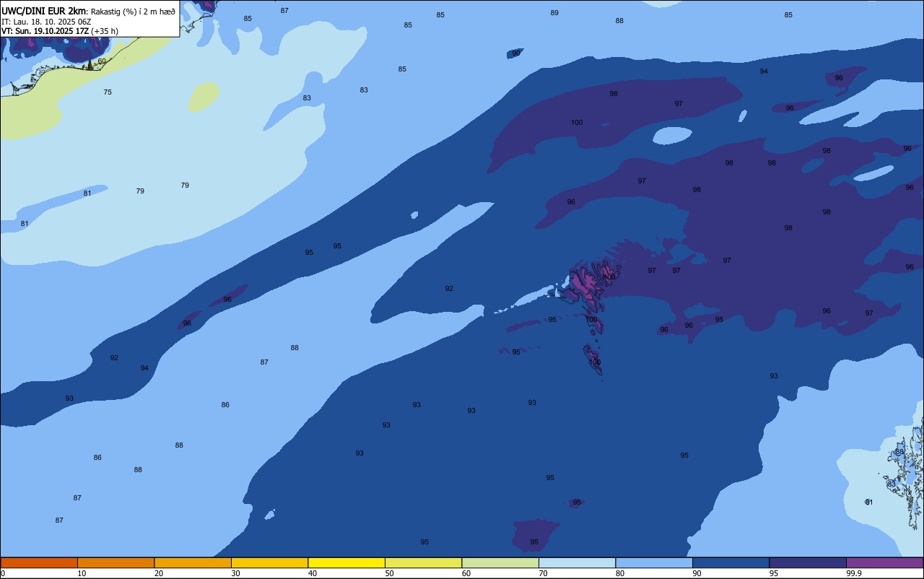Viewport: 924px width, 579px height.
Task: Click the '(+35 h)' forecast offset text
Action: (x=105, y=31)
